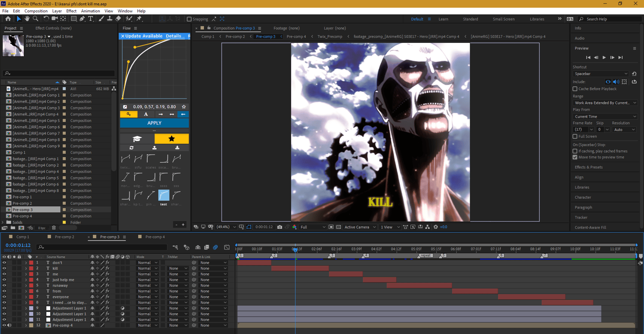Switch to the Learn workspace
The image size is (644, 334).
(444, 19)
